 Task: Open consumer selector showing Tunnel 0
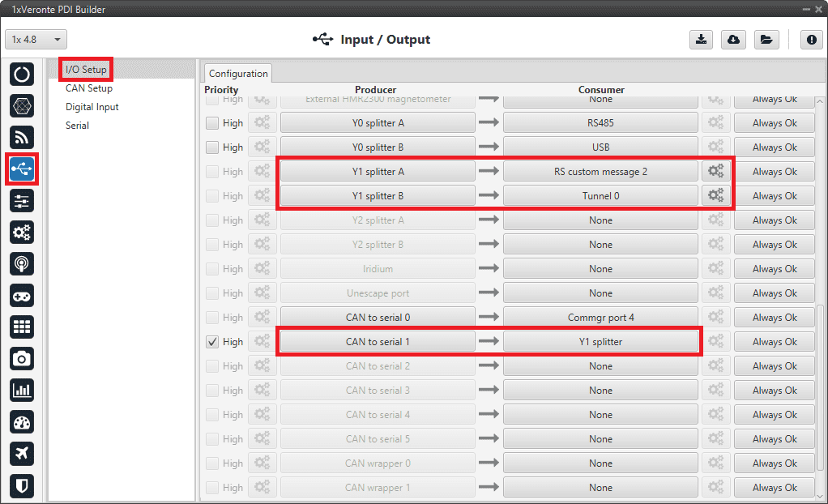click(600, 196)
